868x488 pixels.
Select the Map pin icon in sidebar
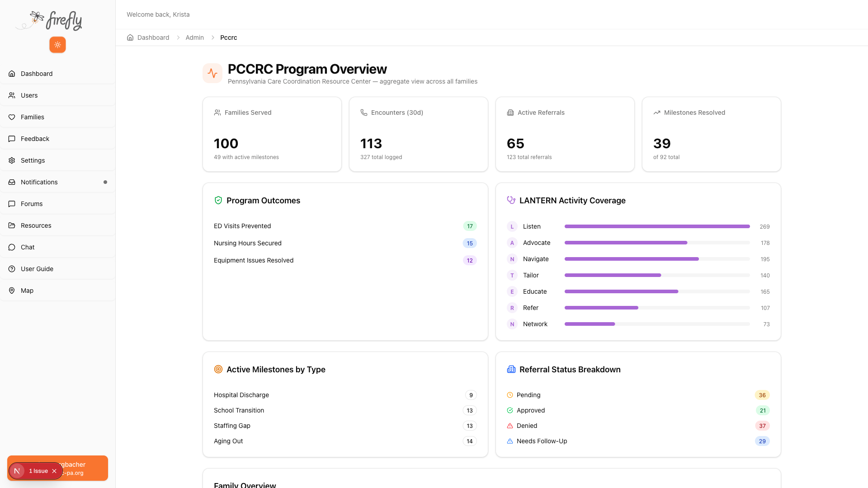12,290
